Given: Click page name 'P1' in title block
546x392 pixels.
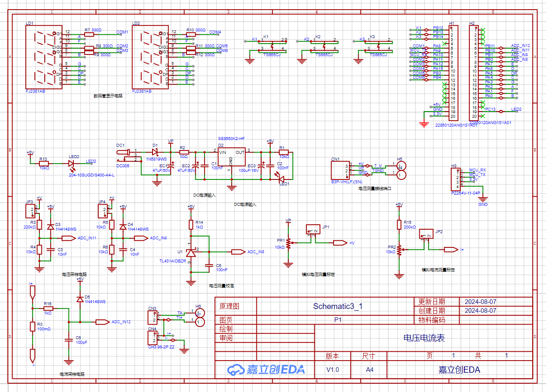Looking at the screenshot, I should pos(338,319).
